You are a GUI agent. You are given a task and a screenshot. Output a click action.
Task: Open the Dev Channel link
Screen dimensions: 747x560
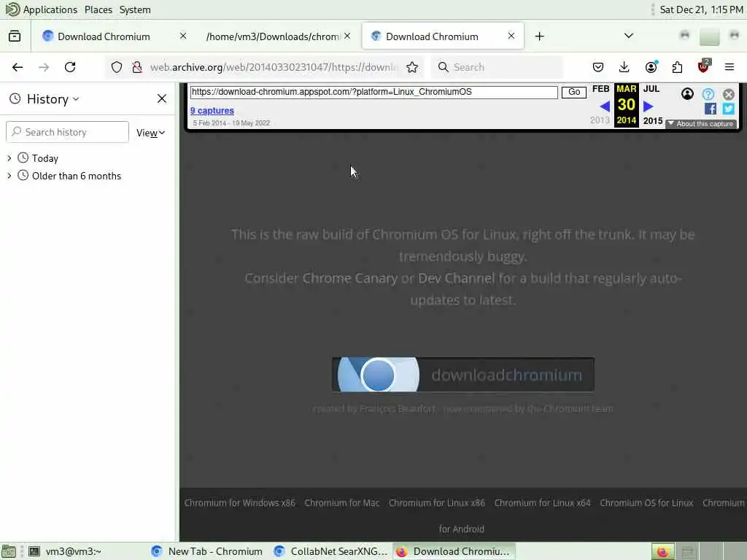click(457, 279)
